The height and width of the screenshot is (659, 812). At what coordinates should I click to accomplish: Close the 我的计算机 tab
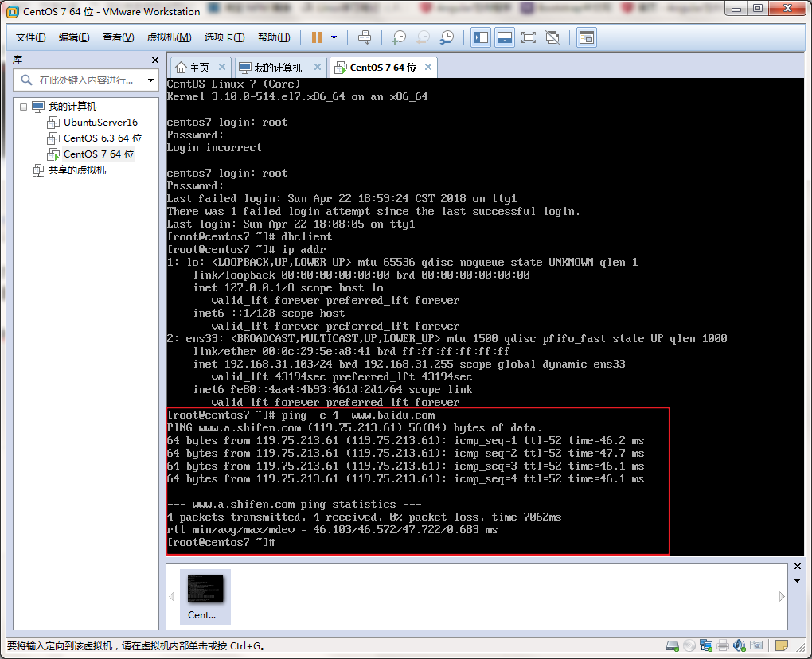tap(318, 67)
